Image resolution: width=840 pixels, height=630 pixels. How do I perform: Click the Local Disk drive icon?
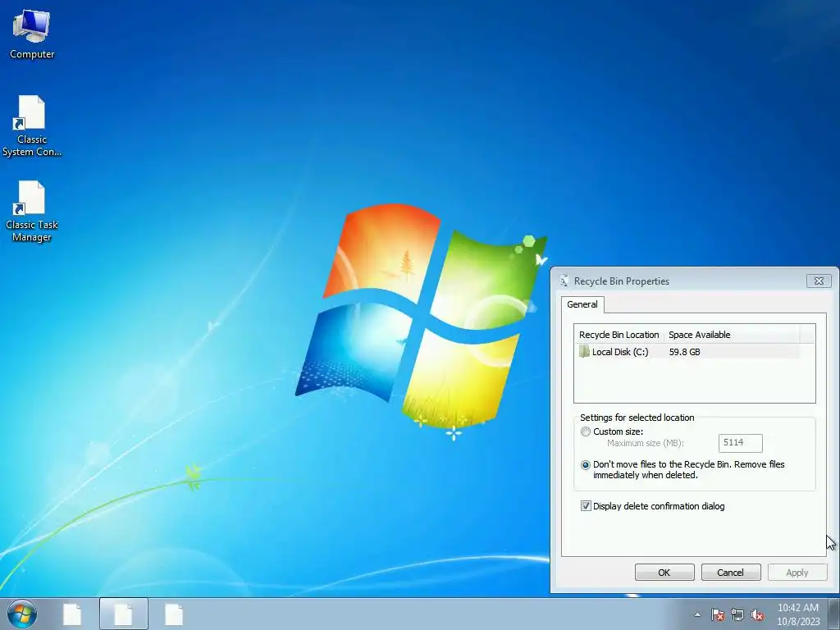pyautogui.click(x=584, y=352)
